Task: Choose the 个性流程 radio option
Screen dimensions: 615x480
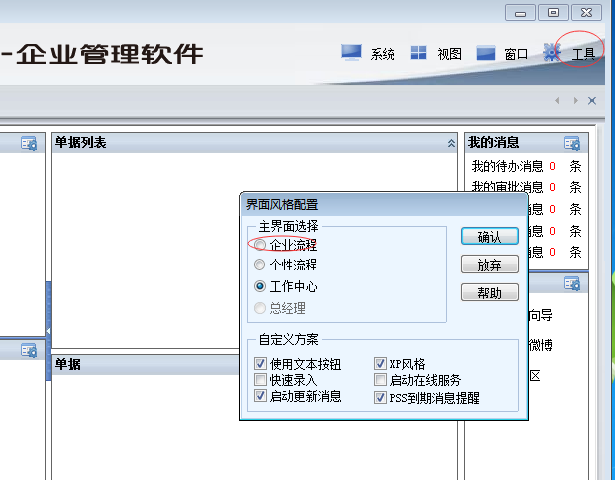Action: 260,265
